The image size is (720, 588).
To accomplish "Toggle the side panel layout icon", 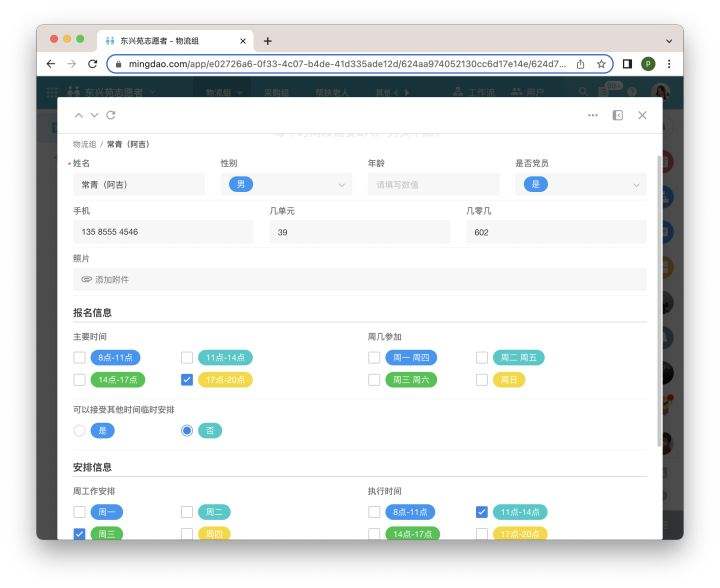I will click(x=618, y=115).
